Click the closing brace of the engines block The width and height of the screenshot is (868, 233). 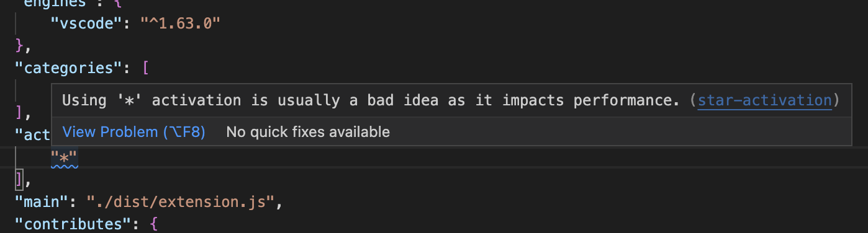pos(20,46)
